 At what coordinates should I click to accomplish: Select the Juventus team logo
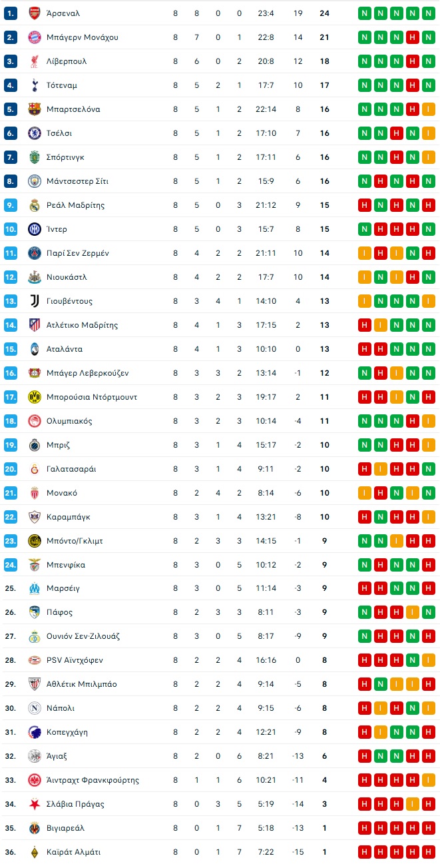click(34, 301)
